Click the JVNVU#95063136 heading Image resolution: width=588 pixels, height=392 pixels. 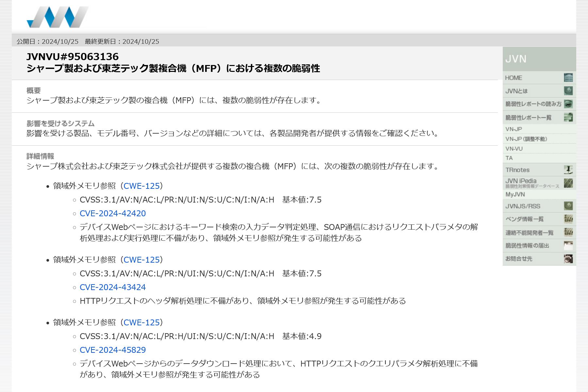(73, 57)
